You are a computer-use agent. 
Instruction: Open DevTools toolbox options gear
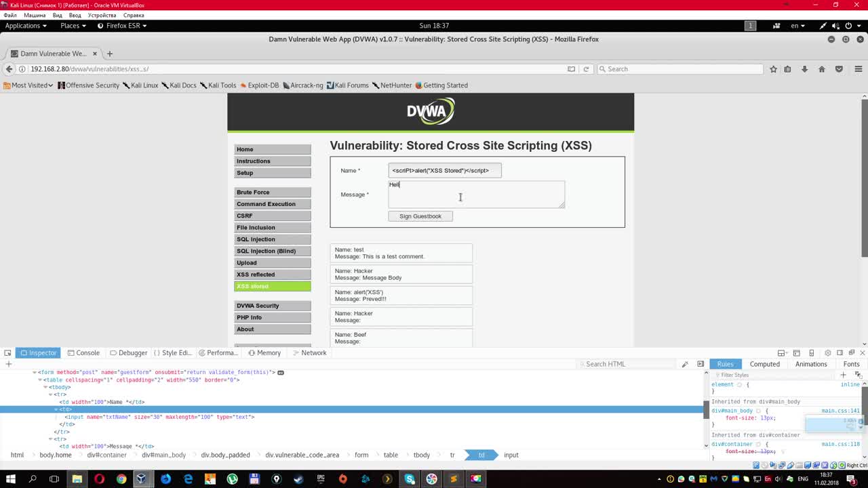pos(827,353)
